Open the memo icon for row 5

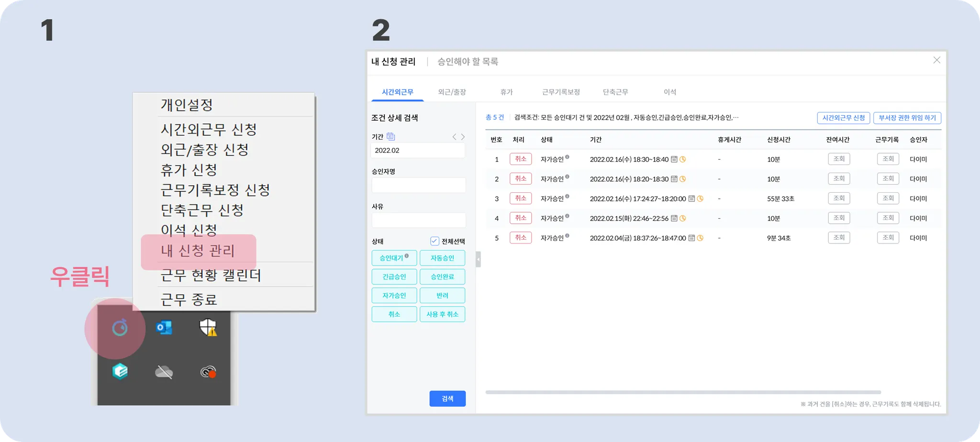[691, 238]
